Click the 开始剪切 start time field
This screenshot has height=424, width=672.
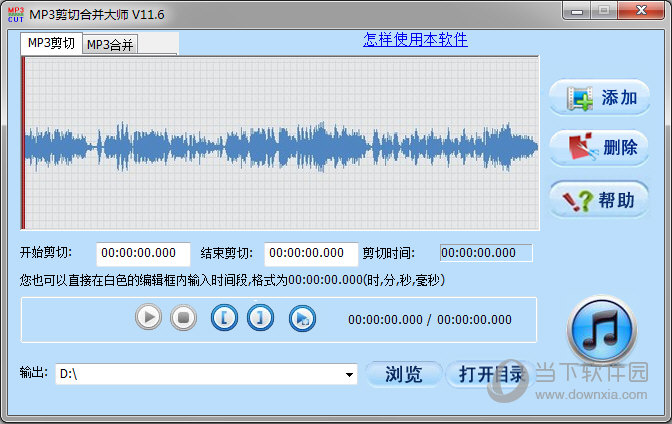(143, 253)
